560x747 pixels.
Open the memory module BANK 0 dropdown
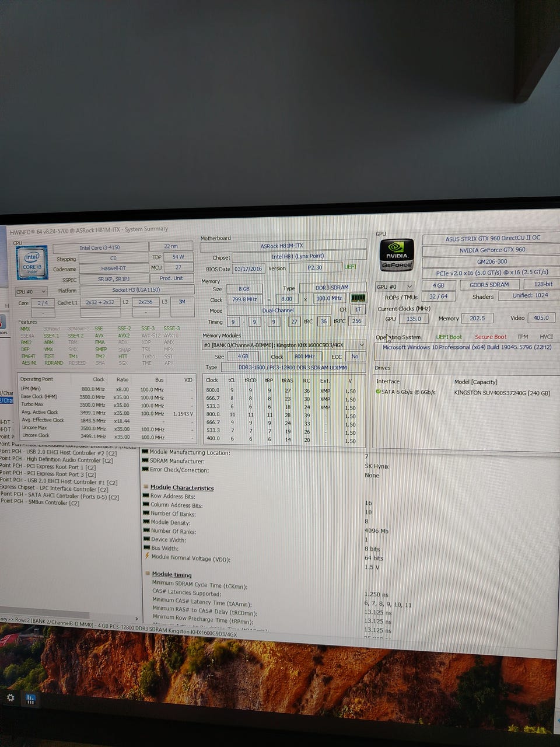[x=284, y=345]
